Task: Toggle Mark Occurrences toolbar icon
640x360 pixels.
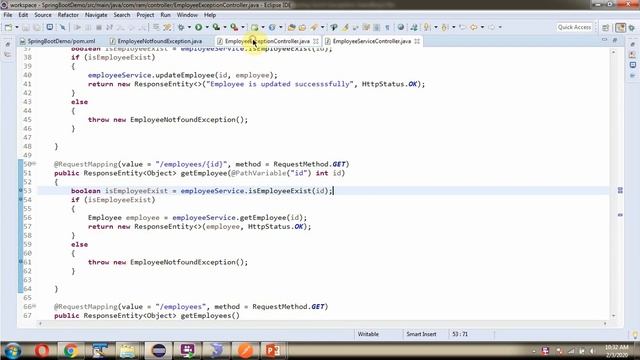Action: point(345,27)
